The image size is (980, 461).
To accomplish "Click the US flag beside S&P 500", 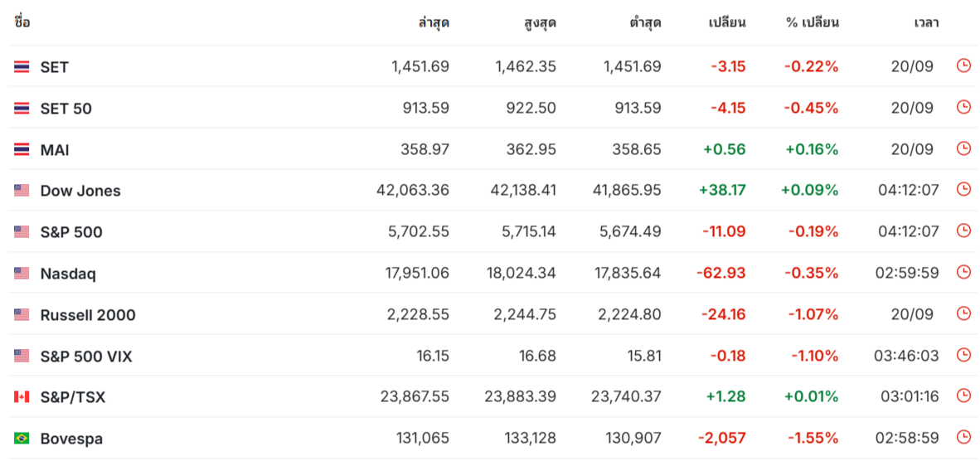I will coord(22,231).
